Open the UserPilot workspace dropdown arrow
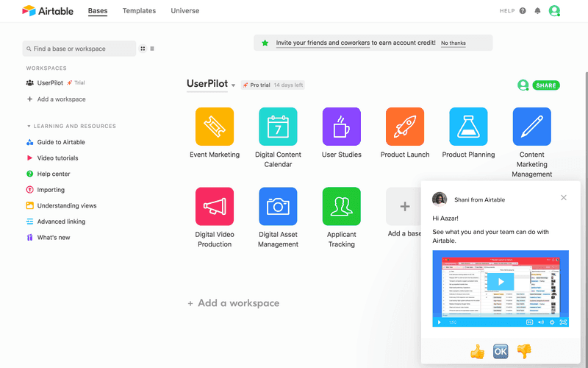This screenshot has width=588, height=368. point(233,85)
